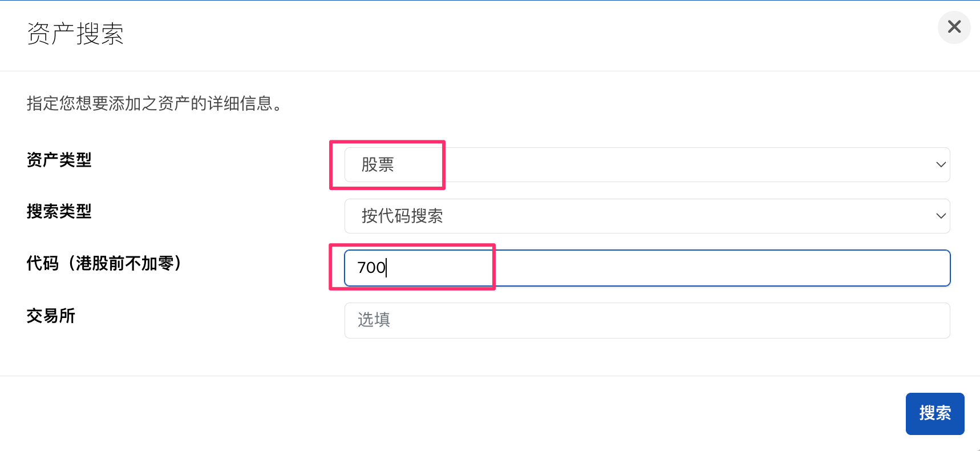
Task: Click the 资产类型 field label
Action: [59, 160]
